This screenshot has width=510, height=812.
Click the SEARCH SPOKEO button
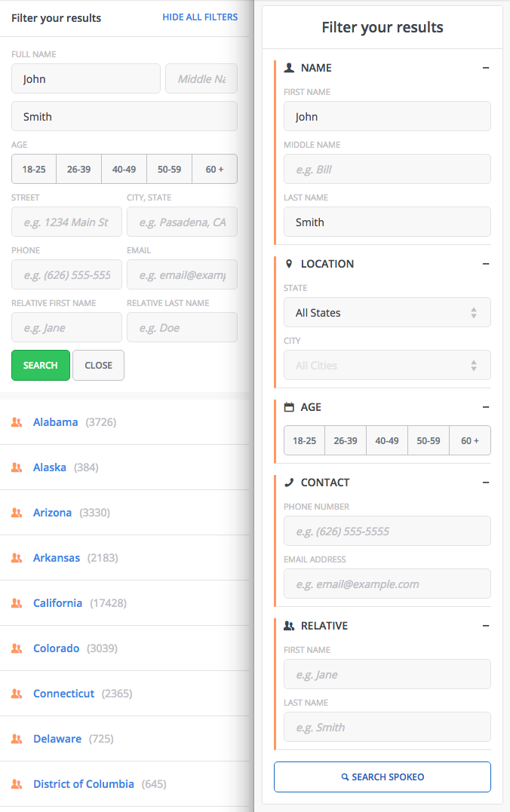(x=382, y=777)
